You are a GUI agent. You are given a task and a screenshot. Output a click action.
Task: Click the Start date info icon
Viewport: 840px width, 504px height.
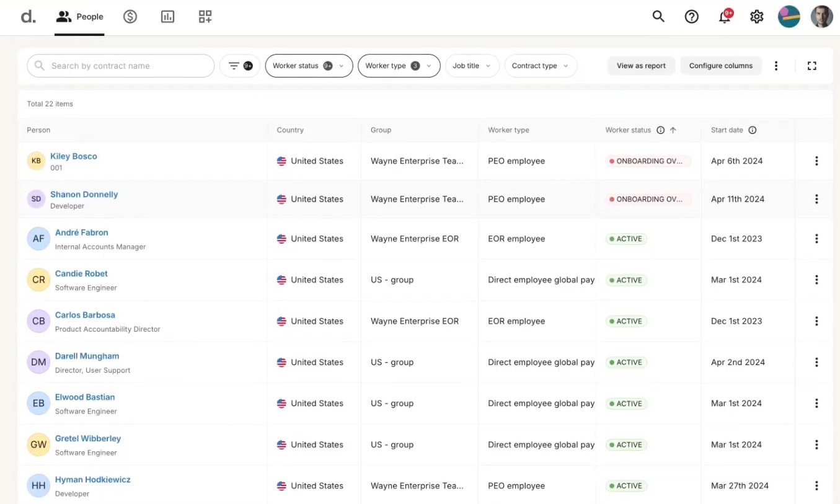[752, 130]
